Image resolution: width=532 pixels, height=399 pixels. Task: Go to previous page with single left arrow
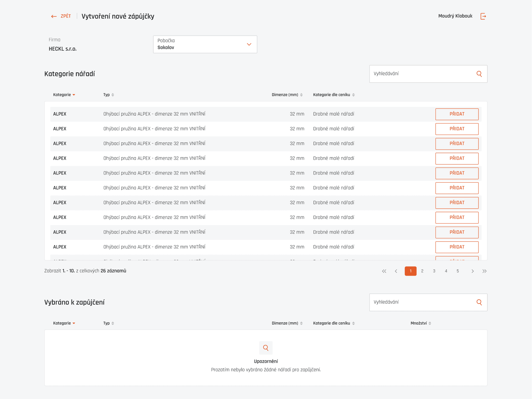click(x=396, y=271)
